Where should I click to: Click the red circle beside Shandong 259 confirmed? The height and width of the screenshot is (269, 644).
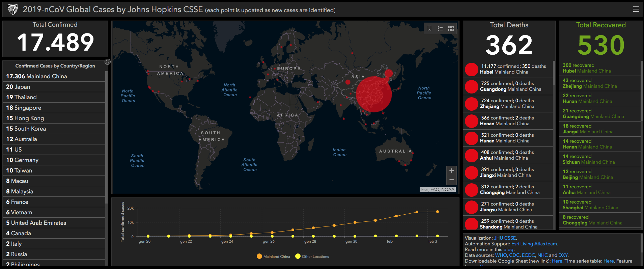[x=472, y=224]
